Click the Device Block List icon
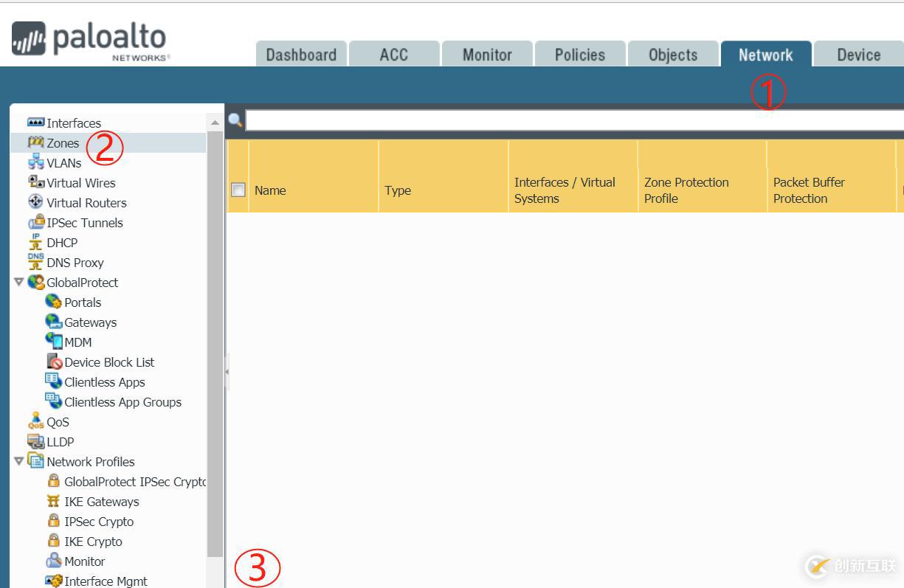 pyautogui.click(x=53, y=362)
